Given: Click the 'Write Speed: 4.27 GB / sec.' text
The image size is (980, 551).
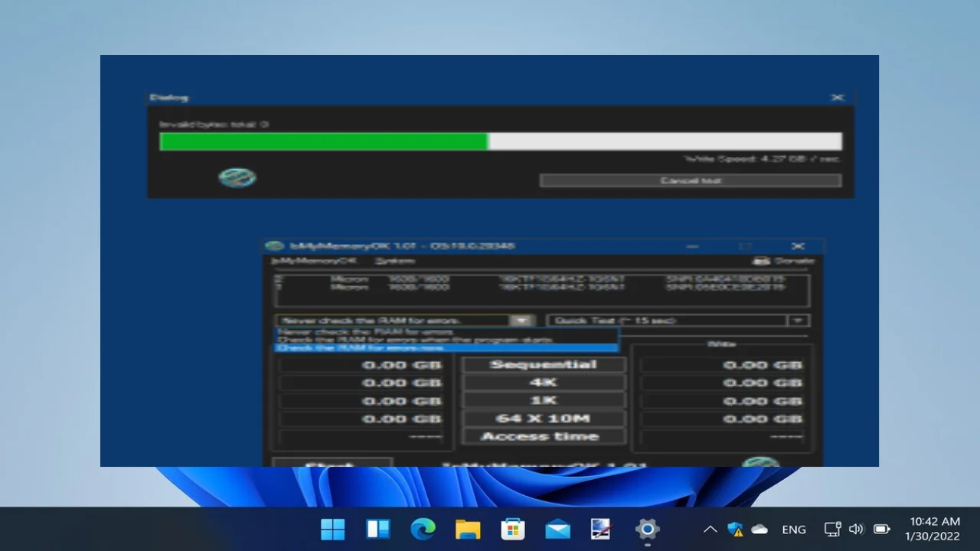Looking at the screenshot, I should point(762,159).
